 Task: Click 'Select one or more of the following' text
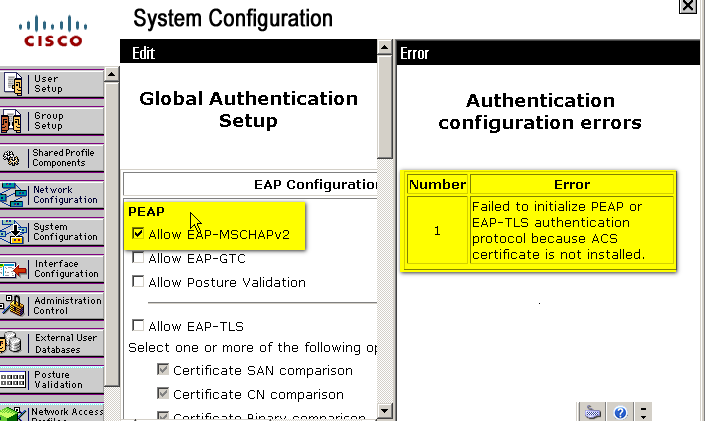[x=252, y=348]
